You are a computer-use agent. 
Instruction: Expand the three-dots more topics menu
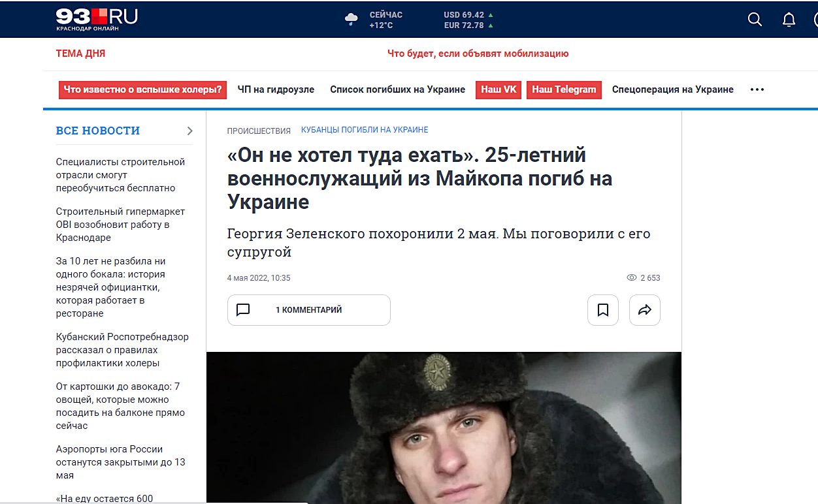[757, 89]
